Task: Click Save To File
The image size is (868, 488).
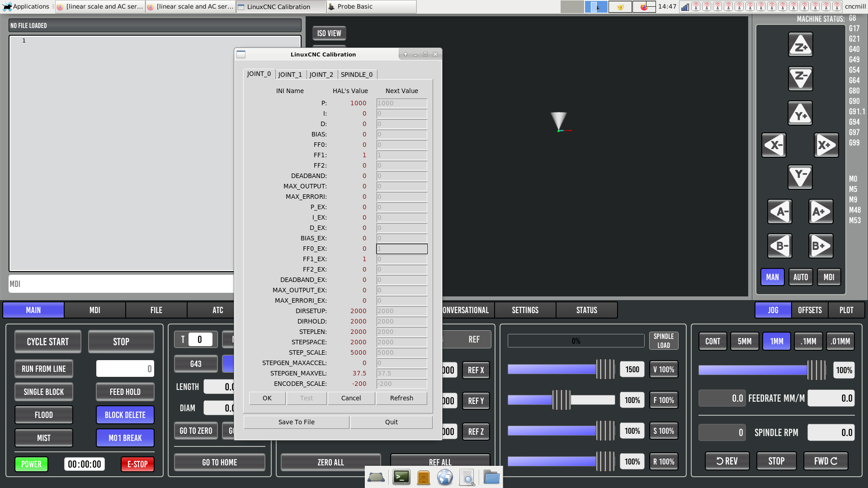Action: [x=297, y=422]
